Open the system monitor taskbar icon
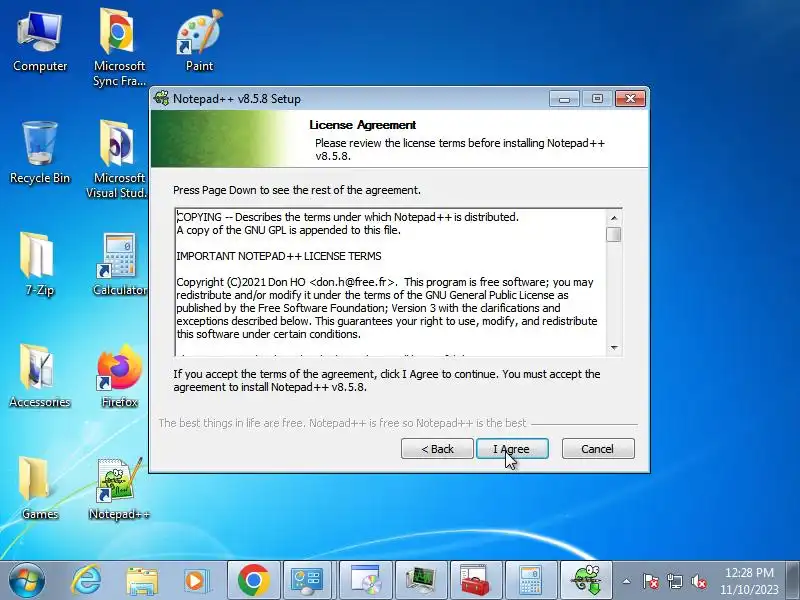The image size is (800, 600). pyautogui.click(x=421, y=580)
